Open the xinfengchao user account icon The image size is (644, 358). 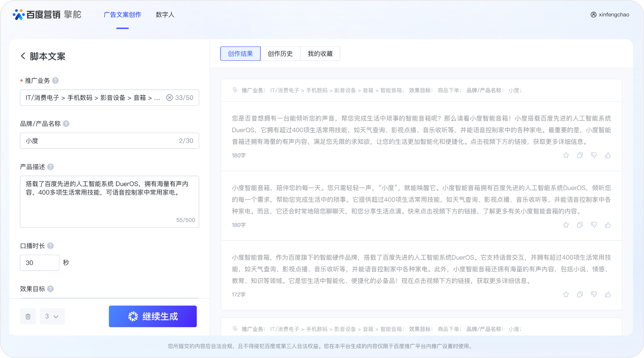coord(593,15)
